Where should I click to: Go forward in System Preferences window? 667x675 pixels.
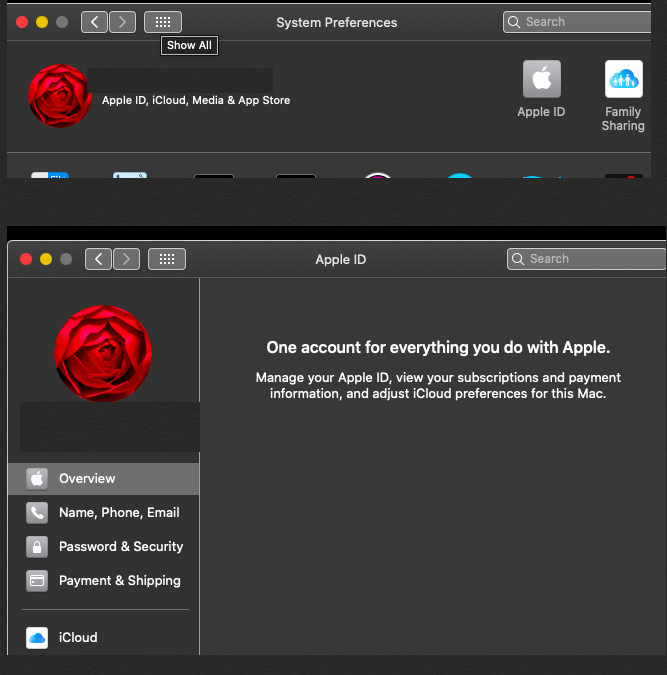pyautogui.click(x=122, y=22)
